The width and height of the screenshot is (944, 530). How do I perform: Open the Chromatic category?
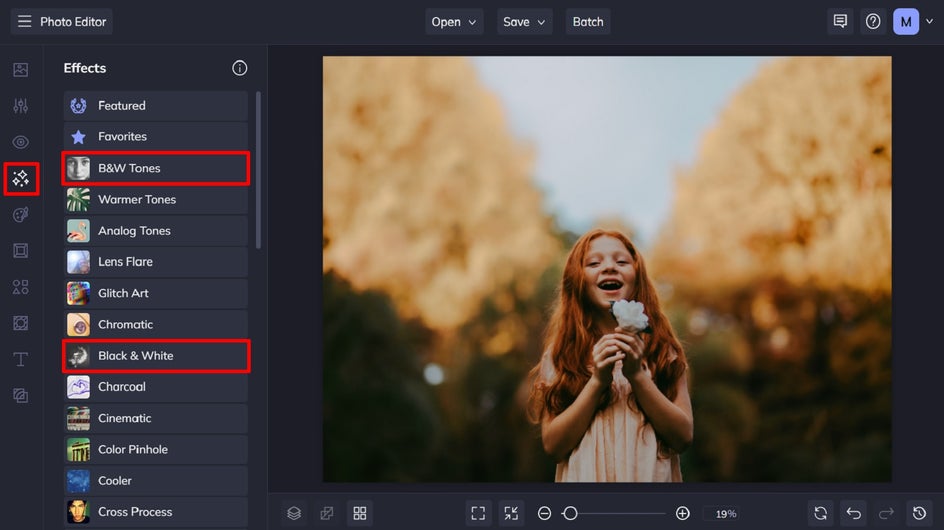click(155, 325)
